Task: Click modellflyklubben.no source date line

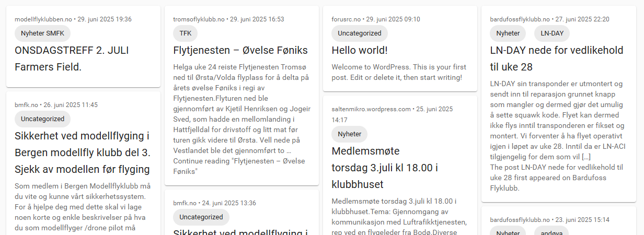Action: 73,19
